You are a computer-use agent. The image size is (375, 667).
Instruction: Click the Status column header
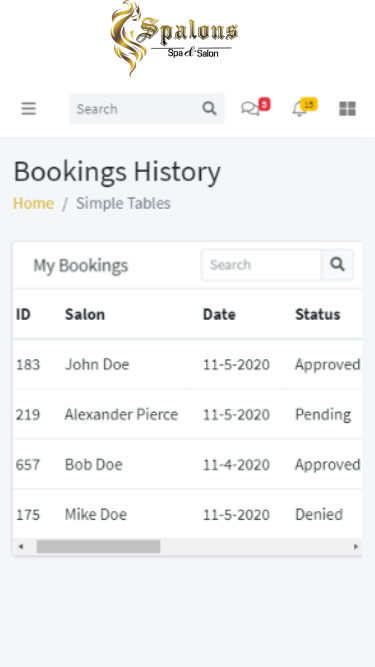(318, 314)
